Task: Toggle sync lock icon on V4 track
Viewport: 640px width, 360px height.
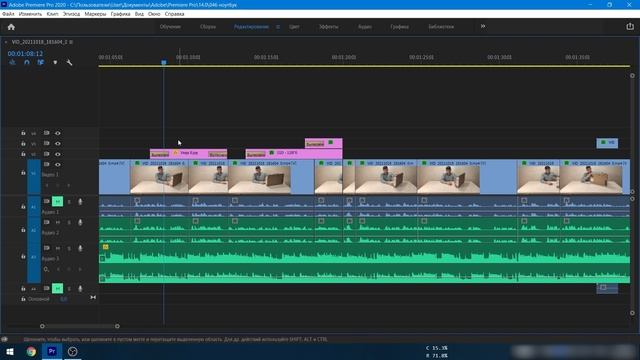Action: point(46,133)
